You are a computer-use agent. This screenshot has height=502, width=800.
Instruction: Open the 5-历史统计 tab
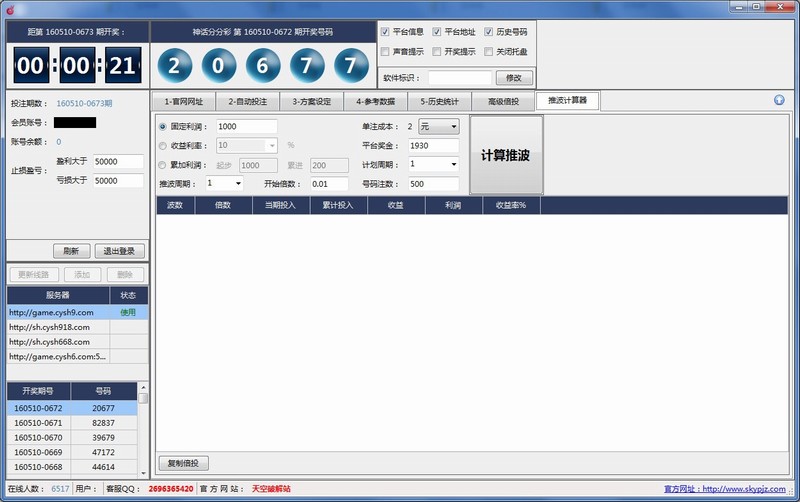click(x=438, y=101)
